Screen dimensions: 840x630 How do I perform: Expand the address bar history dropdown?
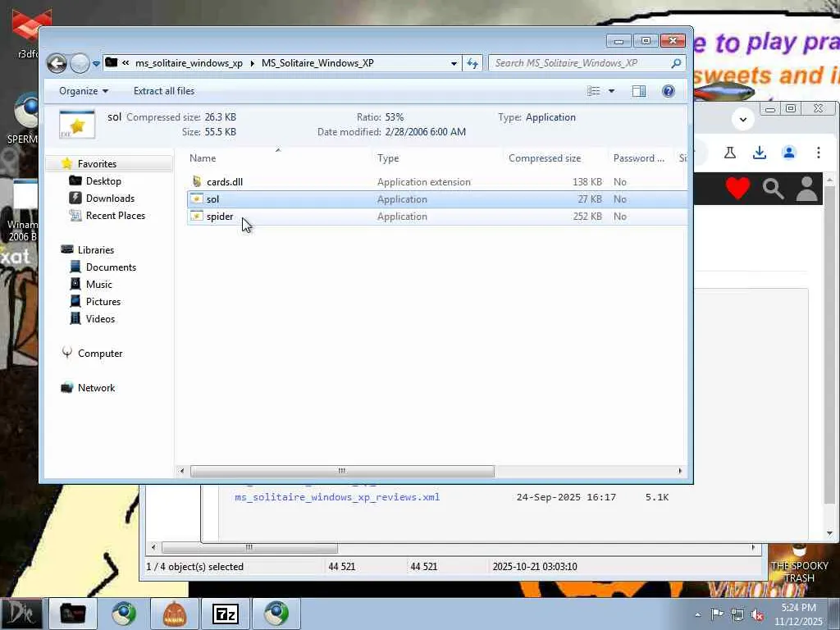pos(454,63)
